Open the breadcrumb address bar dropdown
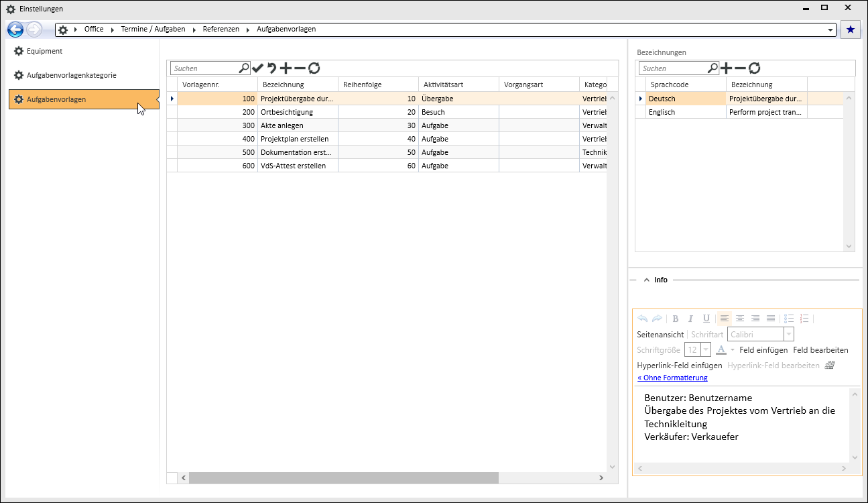The height and width of the screenshot is (503, 868). coord(831,30)
